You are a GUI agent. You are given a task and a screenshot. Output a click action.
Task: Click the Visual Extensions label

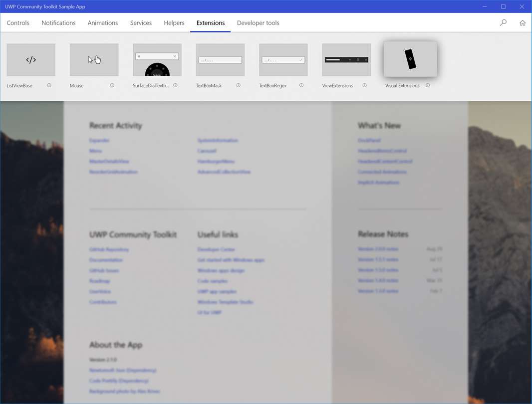402,85
